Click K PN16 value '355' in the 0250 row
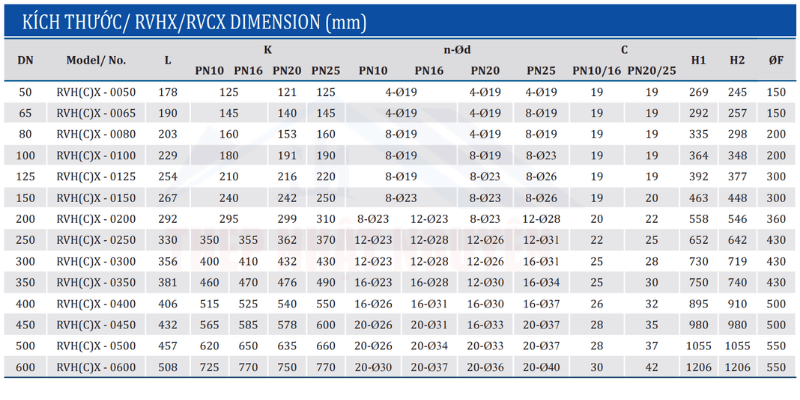Screen dimensions: 800x400 point(248,240)
